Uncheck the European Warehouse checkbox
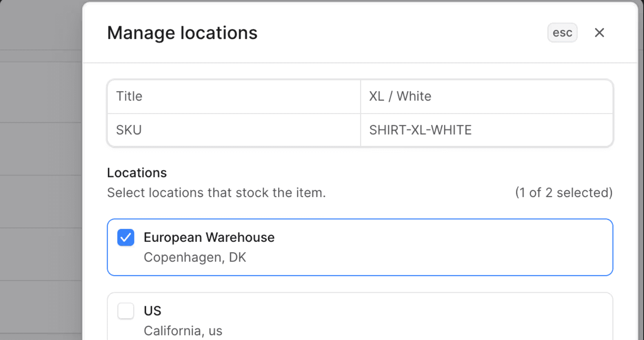The height and width of the screenshot is (340, 644). [x=126, y=238]
